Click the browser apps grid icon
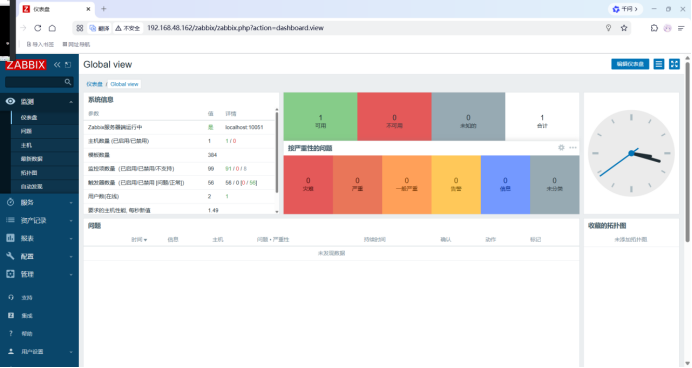Image resolution: width=692 pixels, height=368 pixels. [x=80, y=28]
